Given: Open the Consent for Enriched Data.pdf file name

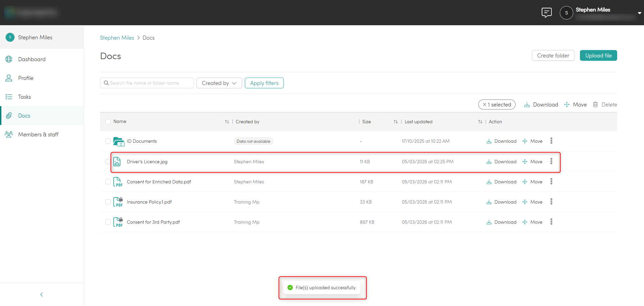Looking at the screenshot, I should [x=159, y=182].
